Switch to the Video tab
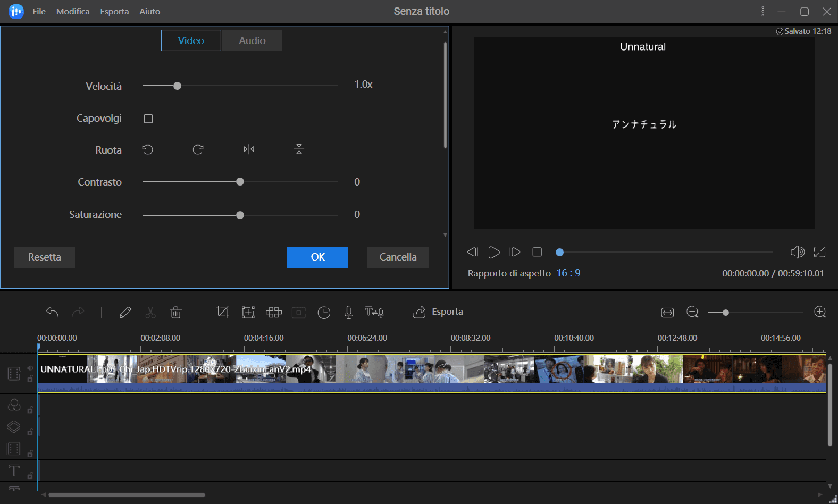838x504 pixels. [x=191, y=40]
